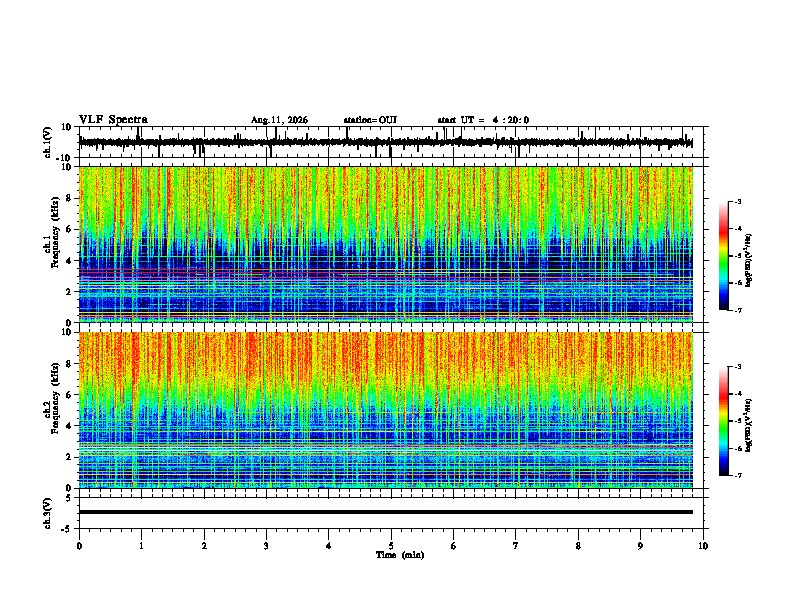
Task: Click time axis tick label "6"
Action: click(454, 546)
